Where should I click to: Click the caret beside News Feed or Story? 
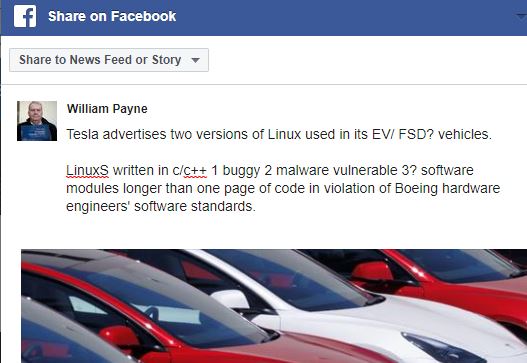click(195, 60)
